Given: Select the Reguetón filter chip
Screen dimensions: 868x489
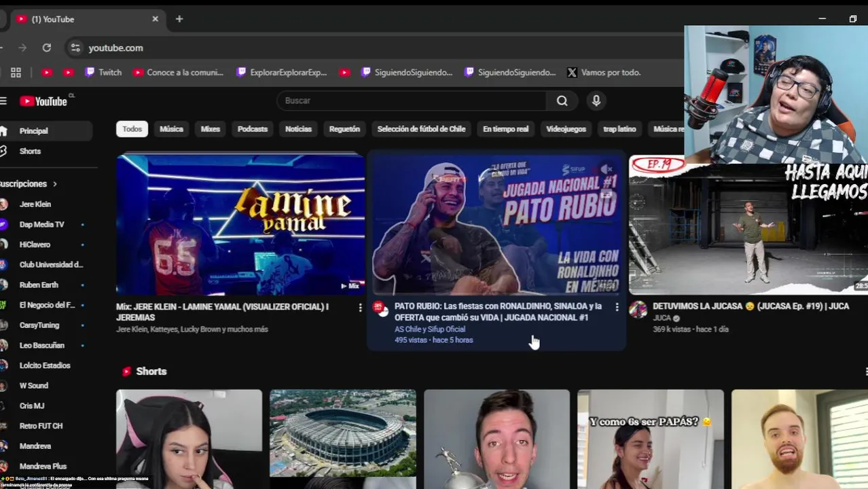Looking at the screenshot, I should tap(344, 129).
